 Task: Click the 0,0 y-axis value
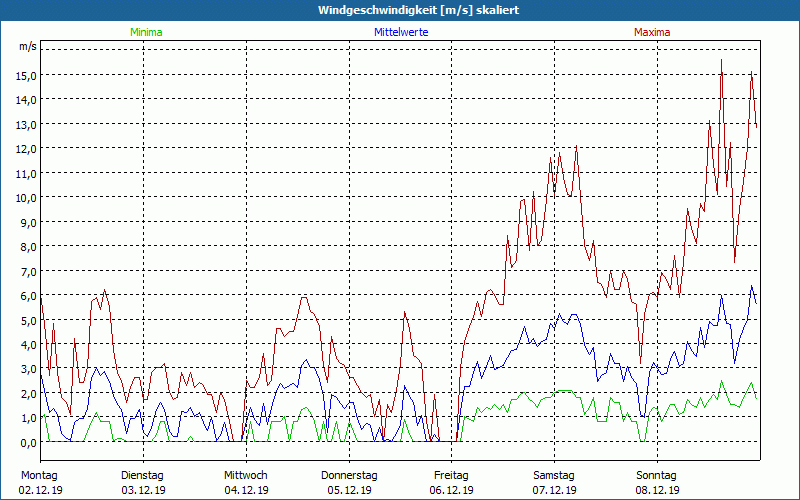(x=28, y=442)
